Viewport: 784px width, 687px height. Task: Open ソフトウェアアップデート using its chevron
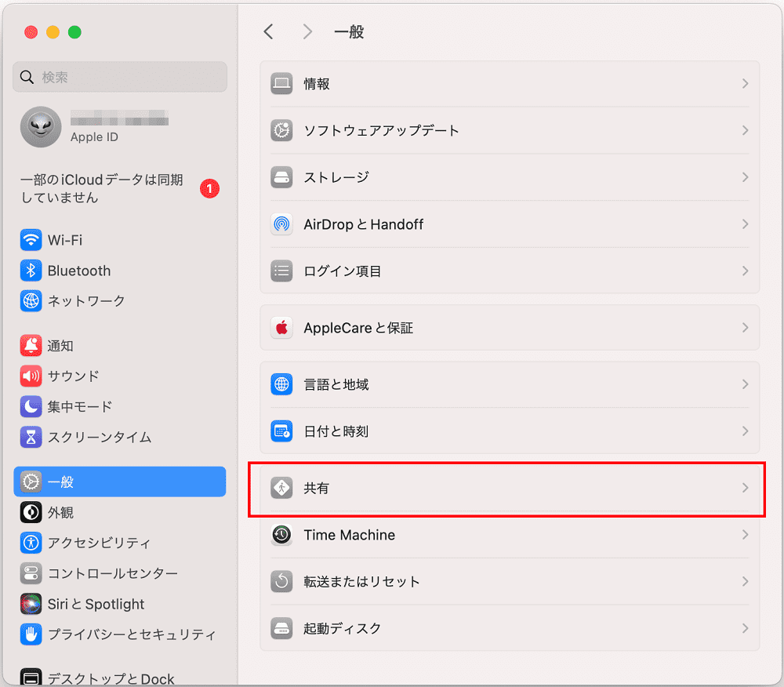(x=745, y=130)
